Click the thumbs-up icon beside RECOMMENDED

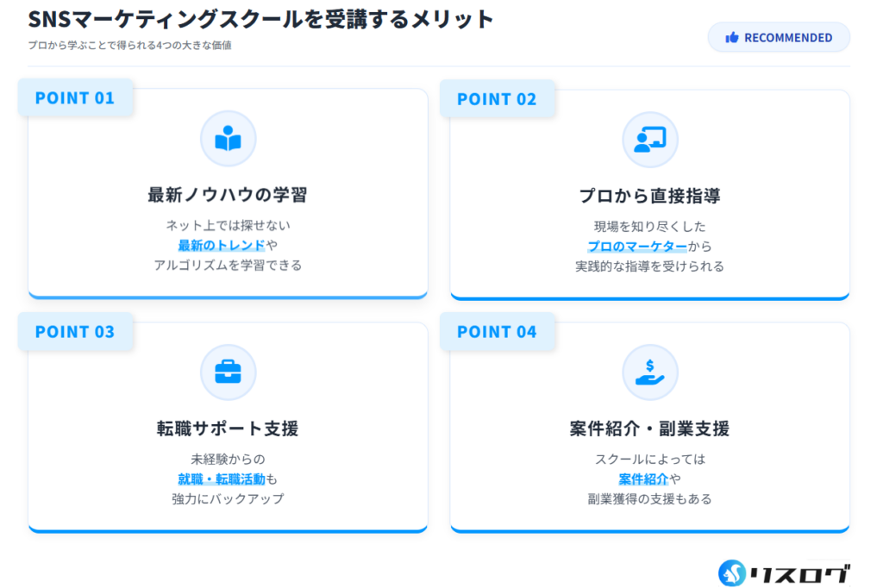click(732, 38)
